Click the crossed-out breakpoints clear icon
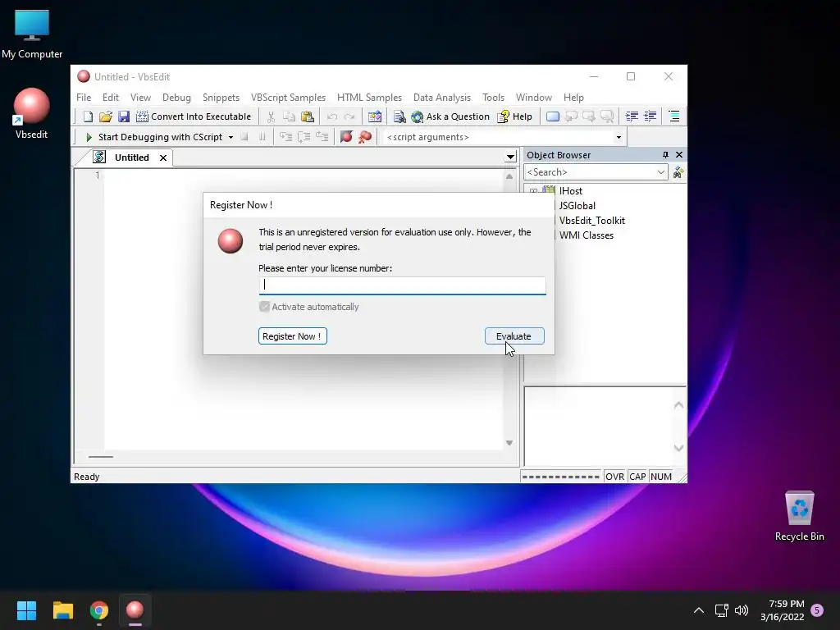The width and height of the screenshot is (840, 630). [365, 137]
